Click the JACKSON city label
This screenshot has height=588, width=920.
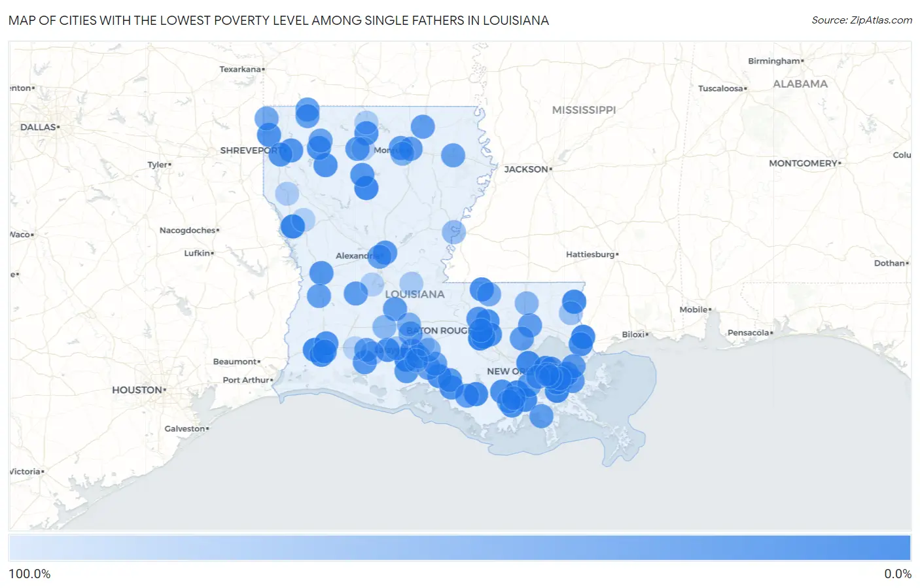click(527, 169)
